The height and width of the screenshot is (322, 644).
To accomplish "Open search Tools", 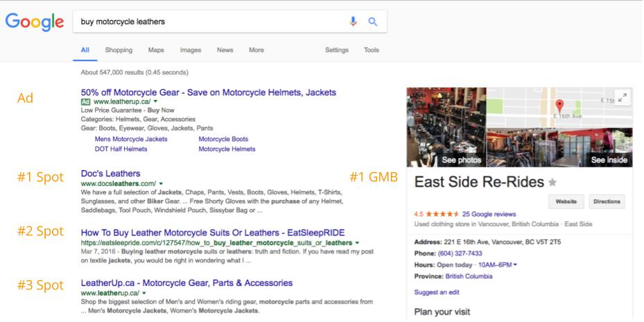I will [x=372, y=50].
